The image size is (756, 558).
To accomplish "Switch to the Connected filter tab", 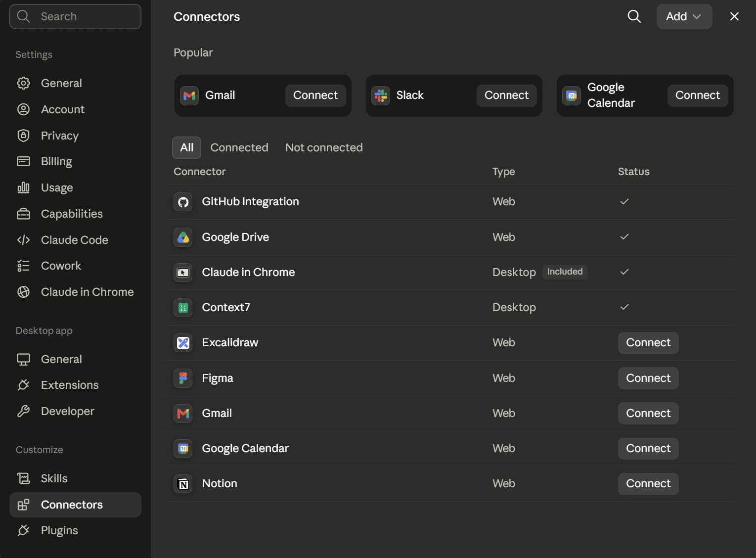I will click(239, 147).
